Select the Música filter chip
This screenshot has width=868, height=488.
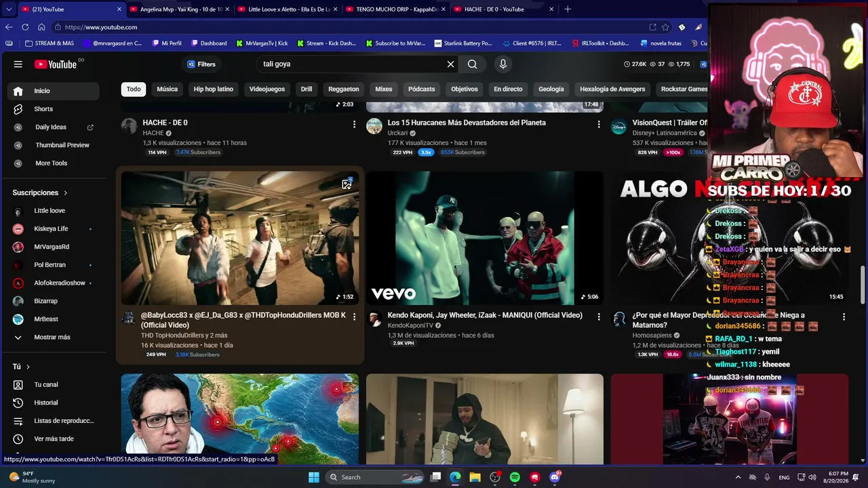(167, 89)
